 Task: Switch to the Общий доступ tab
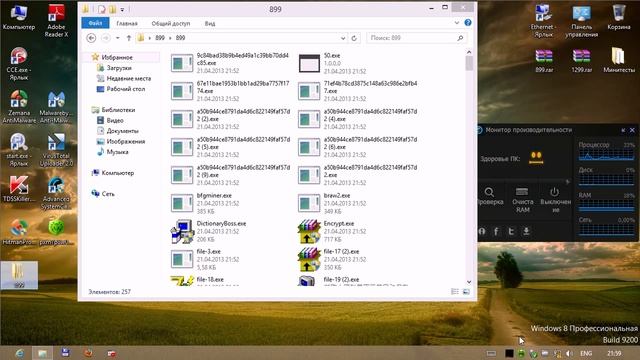tap(171, 23)
